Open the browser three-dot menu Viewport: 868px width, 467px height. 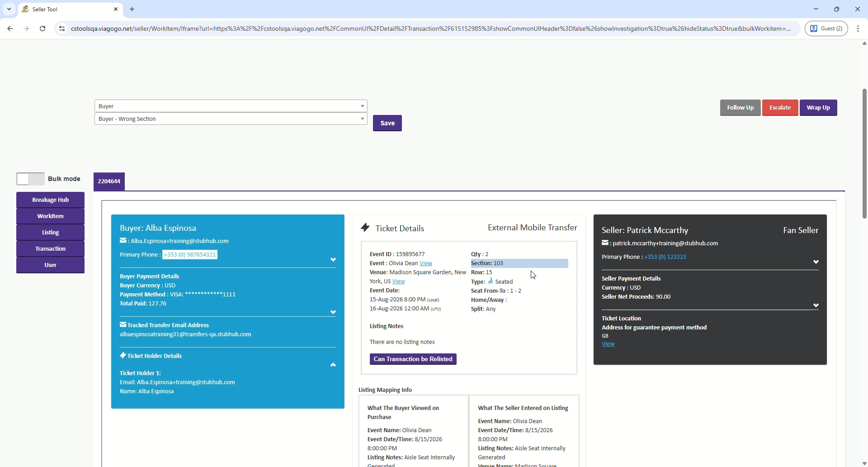[x=859, y=29]
